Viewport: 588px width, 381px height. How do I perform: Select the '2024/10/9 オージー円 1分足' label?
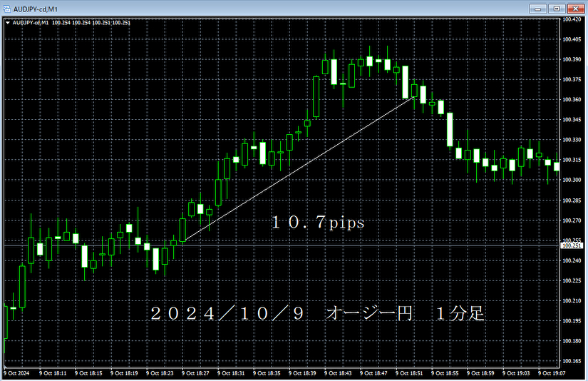point(317,313)
